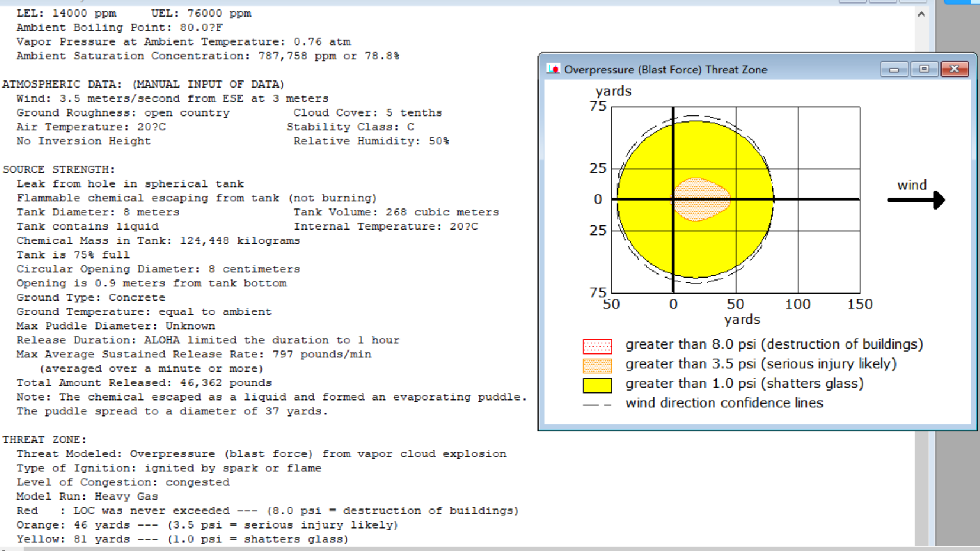
Task: Click the 'Orange: 46 yards' threat line
Action: tap(207, 525)
